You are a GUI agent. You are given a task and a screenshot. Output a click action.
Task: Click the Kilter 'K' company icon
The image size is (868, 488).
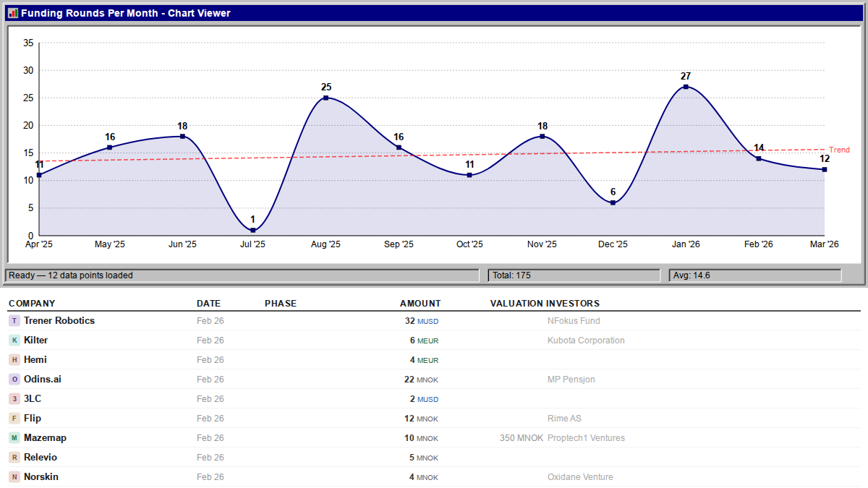pos(14,341)
